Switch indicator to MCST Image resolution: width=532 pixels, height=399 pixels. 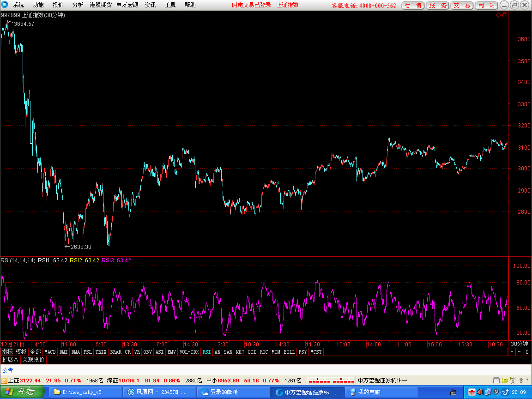[x=316, y=352]
